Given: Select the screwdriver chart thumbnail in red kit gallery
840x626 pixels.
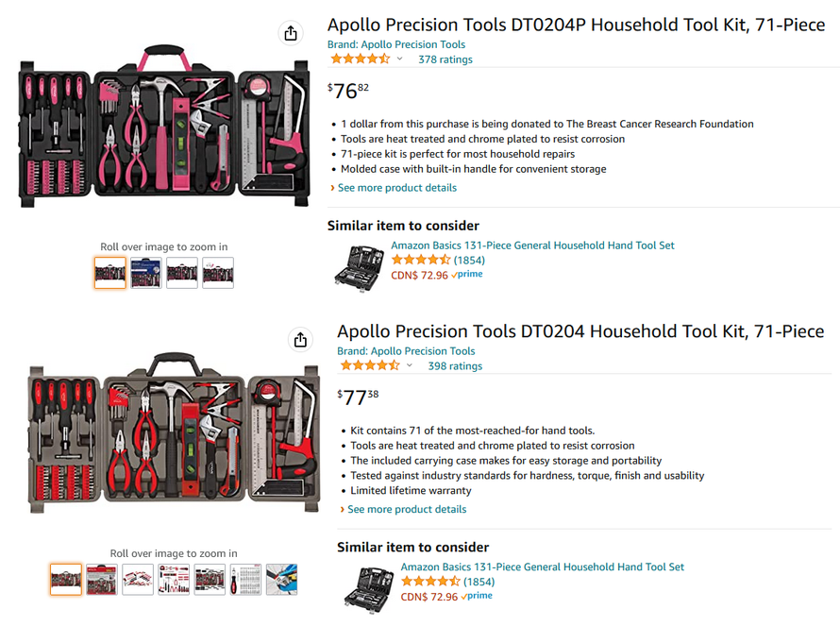Looking at the screenshot, I should pyautogui.click(x=245, y=580).
